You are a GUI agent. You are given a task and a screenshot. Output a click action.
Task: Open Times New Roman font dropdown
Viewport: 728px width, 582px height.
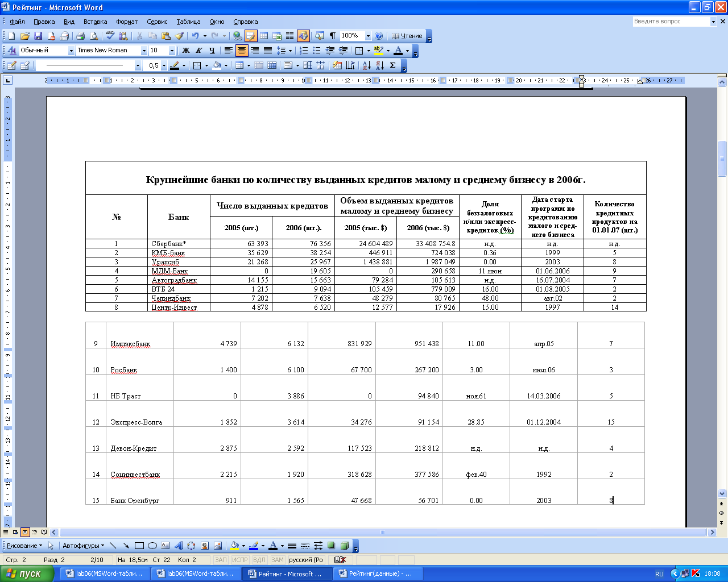point(144,51)
